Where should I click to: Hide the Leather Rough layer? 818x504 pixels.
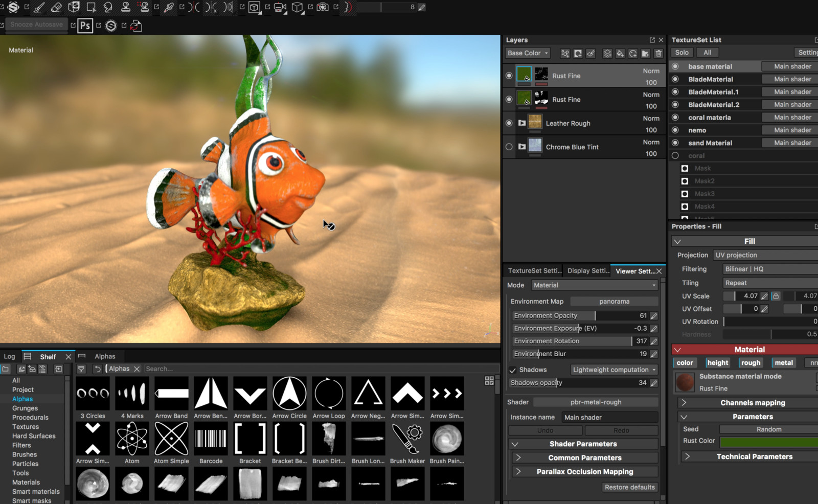(509, 123)
